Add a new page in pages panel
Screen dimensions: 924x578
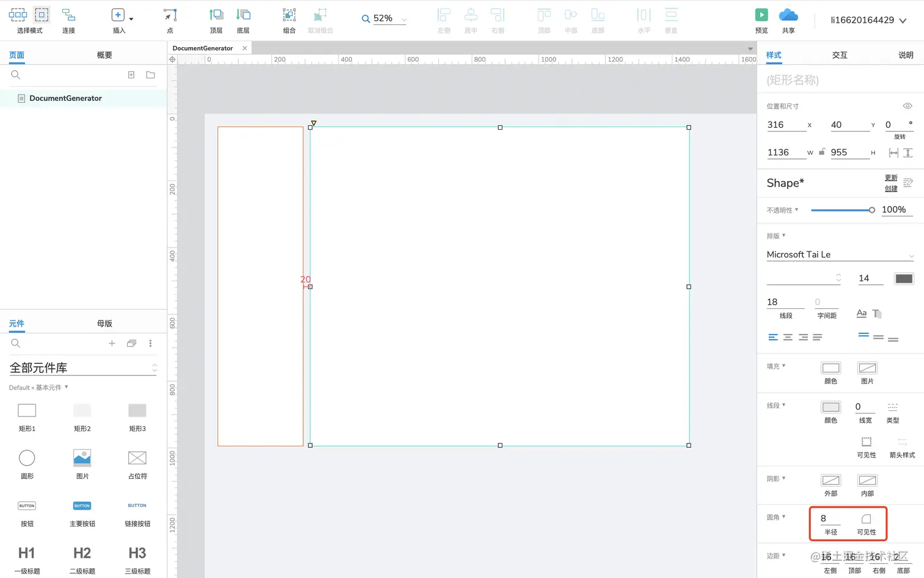[x=131, y=75]
